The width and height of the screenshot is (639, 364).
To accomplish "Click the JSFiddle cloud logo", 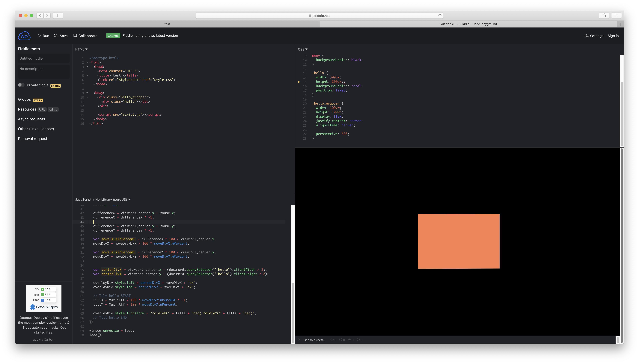I will 24,36.
